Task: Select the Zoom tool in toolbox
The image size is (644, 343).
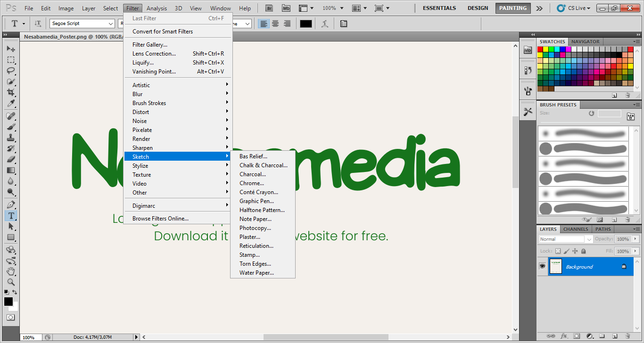Action: coord(11,282)
